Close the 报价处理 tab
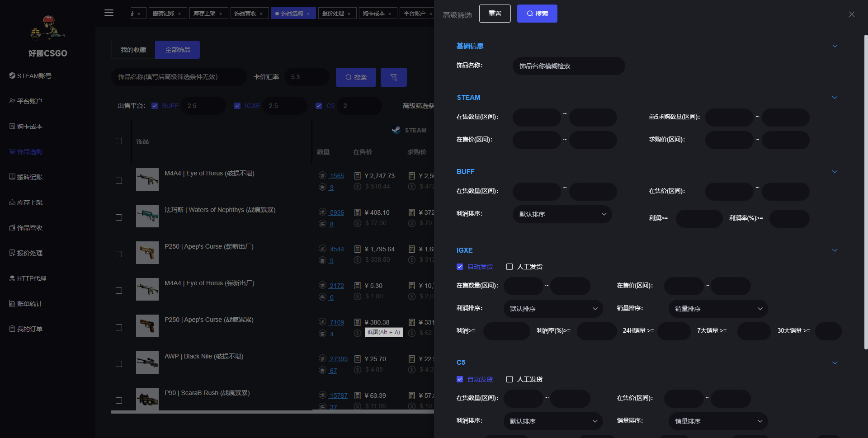The height and width of the screenshot is (438, 868). (x=349, y=14)
